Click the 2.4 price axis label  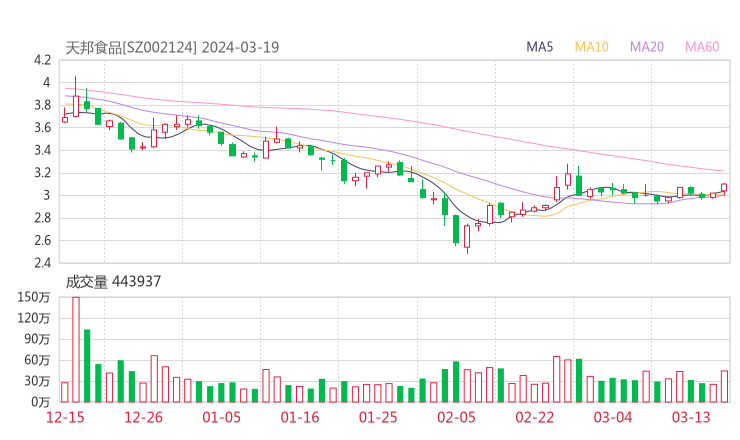(x=42, y=262)
